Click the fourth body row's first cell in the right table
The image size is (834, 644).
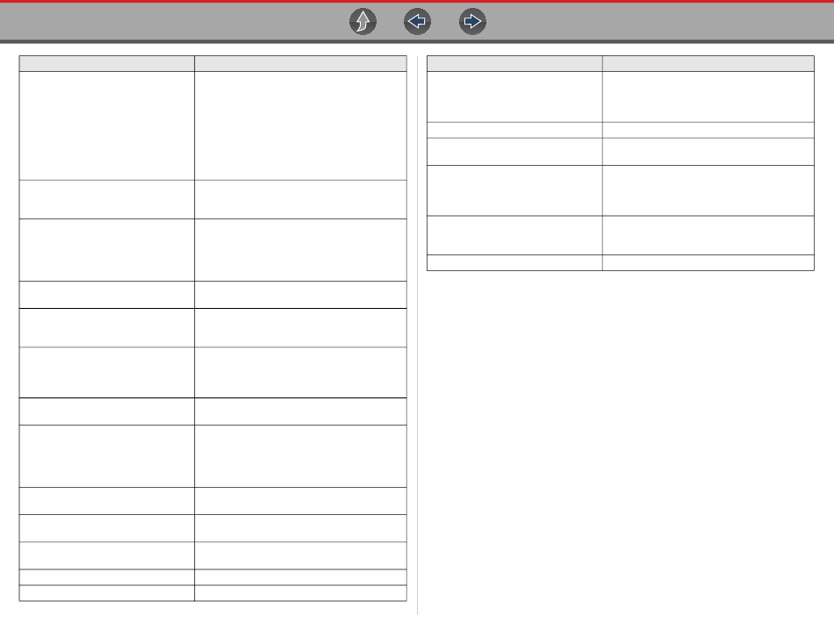point(514,191)
